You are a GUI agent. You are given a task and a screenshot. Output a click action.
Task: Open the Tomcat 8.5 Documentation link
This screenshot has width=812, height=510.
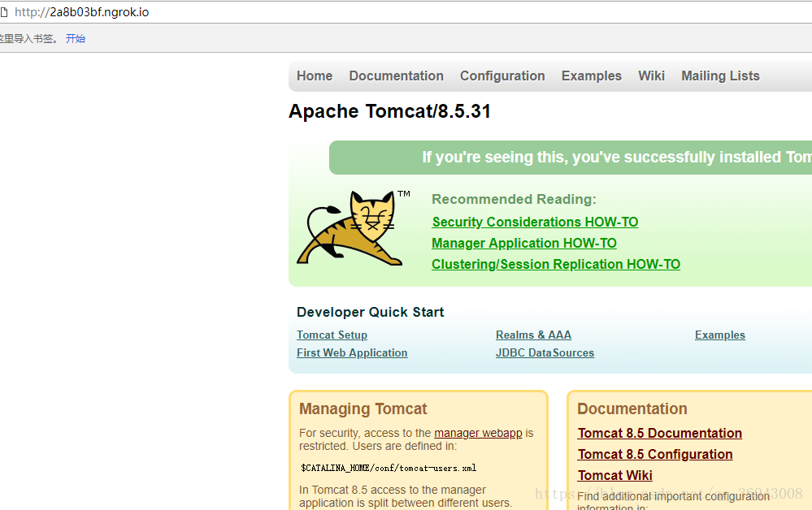(x=660, y=434)
